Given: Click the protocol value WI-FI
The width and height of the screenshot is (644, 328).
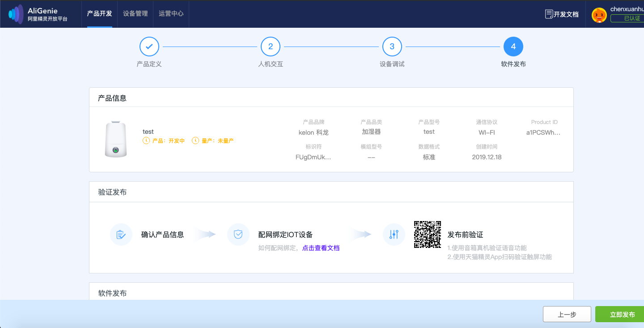Looking at the screenshot, I should tap(487, 132).
